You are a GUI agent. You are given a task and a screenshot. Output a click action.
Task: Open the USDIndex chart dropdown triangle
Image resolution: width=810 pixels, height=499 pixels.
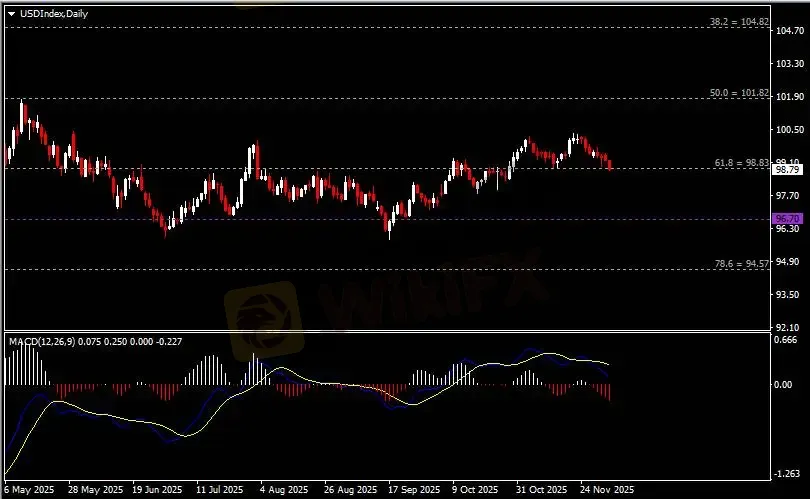(11, 14)
